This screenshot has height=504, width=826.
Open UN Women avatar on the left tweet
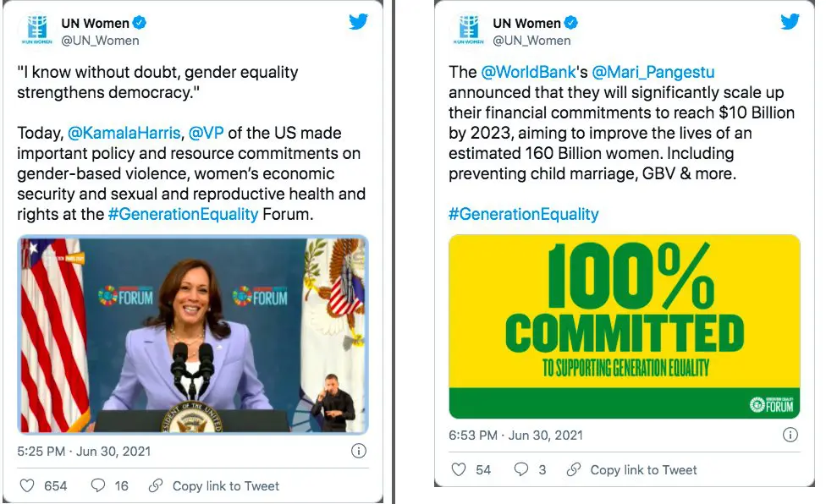37,30
